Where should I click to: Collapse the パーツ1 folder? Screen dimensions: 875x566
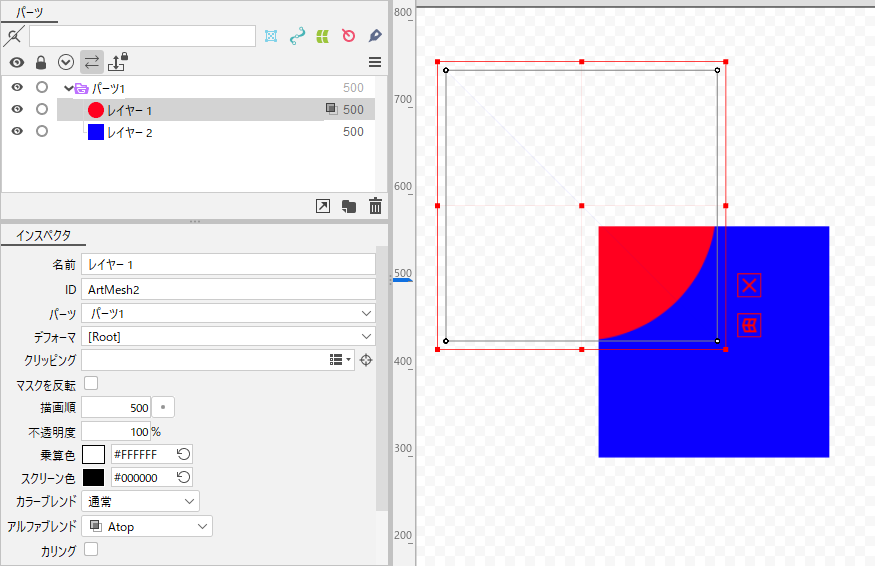point(68,88)
